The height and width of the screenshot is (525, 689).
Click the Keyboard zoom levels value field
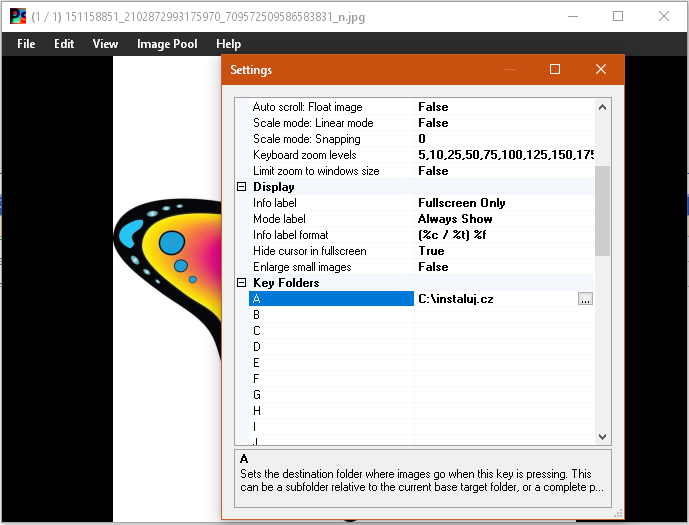[504, 155]
